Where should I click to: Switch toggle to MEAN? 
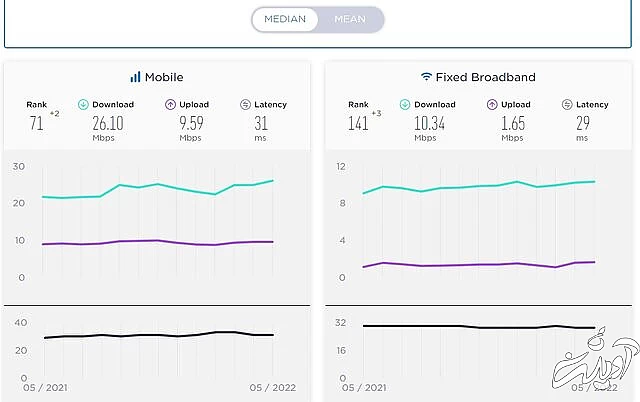[350, 19]
